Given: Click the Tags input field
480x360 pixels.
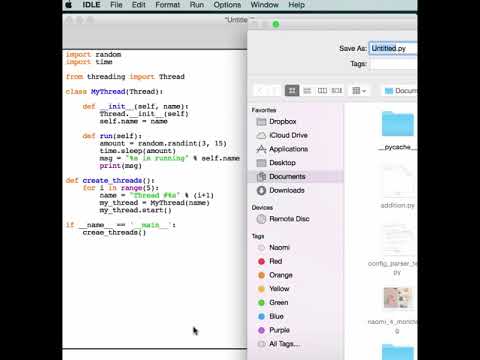Looking at the screenshot, I should 393,64.
